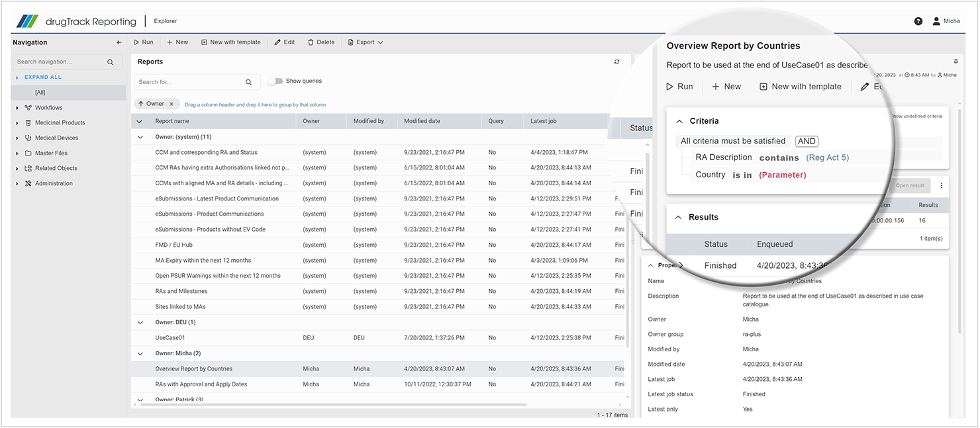Select eSubmissions - Latest Product Communication
Viewport: 980px width, 428px height.
pos(378,199)
